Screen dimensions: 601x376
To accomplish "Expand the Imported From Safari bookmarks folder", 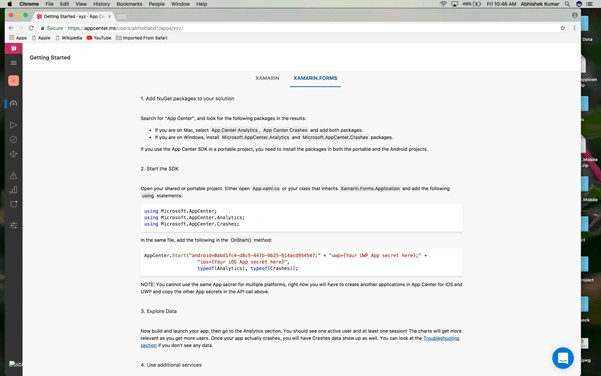I will click(142, 38).
